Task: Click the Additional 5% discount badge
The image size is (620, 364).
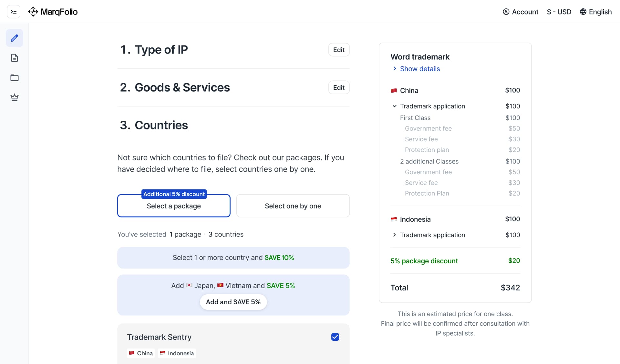Action: point(174,194)
